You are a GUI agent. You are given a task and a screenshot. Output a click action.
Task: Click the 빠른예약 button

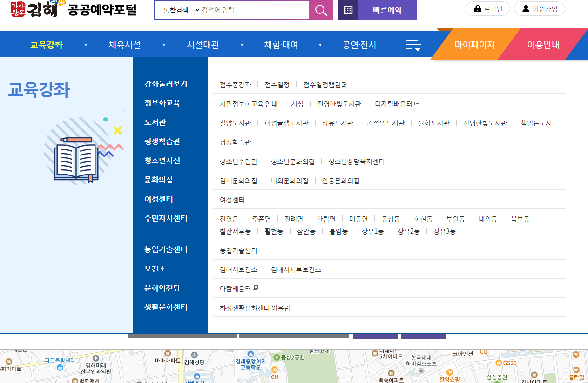click(388, 10)
